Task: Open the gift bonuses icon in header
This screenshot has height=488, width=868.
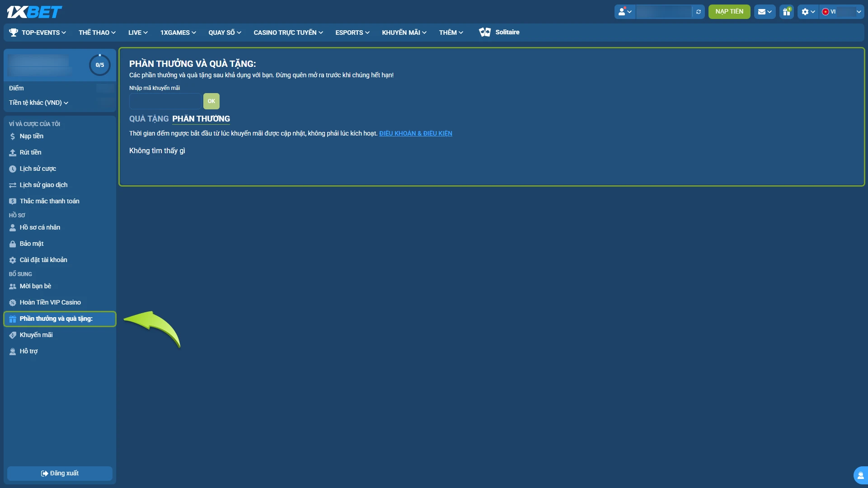Action: point(787,12)
